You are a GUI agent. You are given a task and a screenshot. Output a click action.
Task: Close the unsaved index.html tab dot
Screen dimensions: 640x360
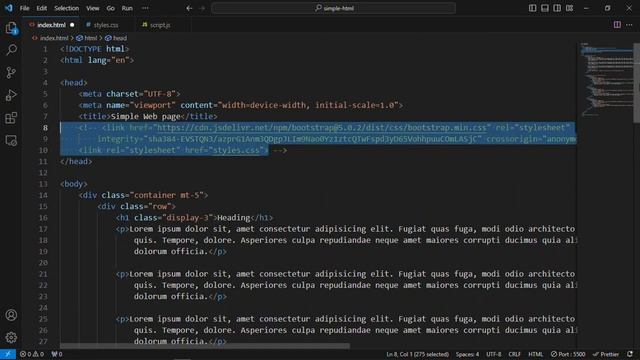click(x=72, y=25)
